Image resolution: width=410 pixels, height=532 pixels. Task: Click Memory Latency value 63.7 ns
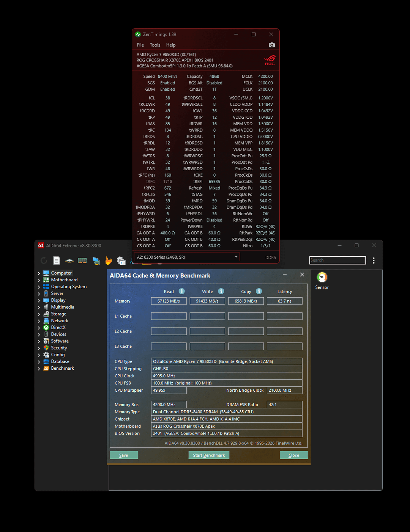click(x=285, y=301)
